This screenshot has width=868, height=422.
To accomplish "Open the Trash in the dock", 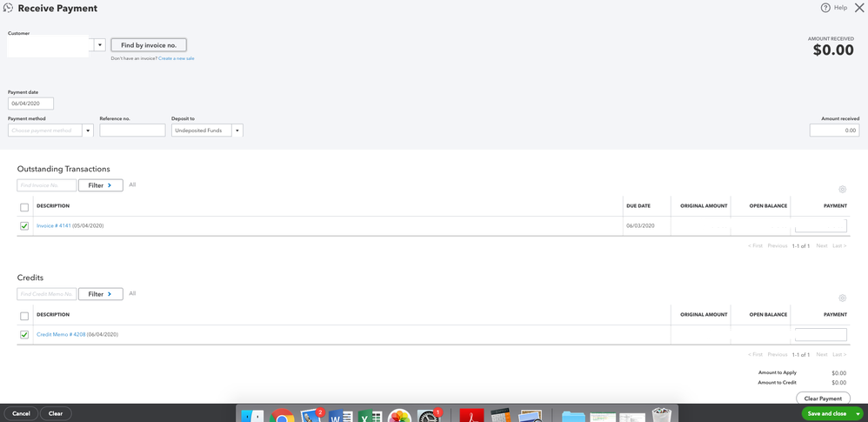I will [x=661, y=415].
